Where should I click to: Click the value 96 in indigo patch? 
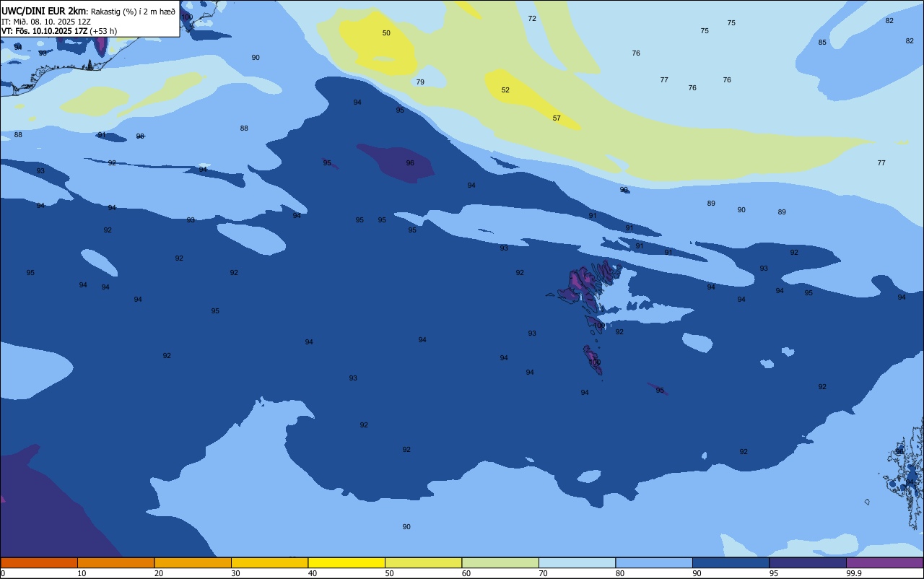pyautogui.click(x=410, y=163)
